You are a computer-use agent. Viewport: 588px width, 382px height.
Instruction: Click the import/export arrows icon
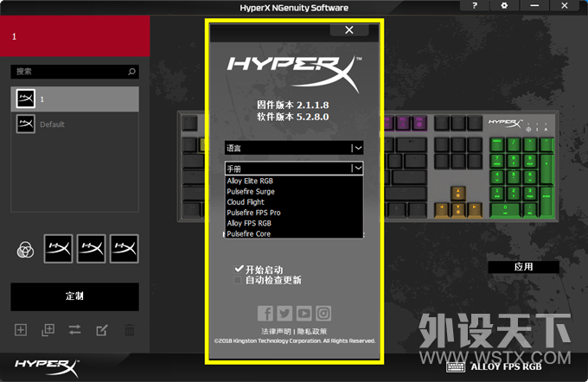tap(75, 330)
